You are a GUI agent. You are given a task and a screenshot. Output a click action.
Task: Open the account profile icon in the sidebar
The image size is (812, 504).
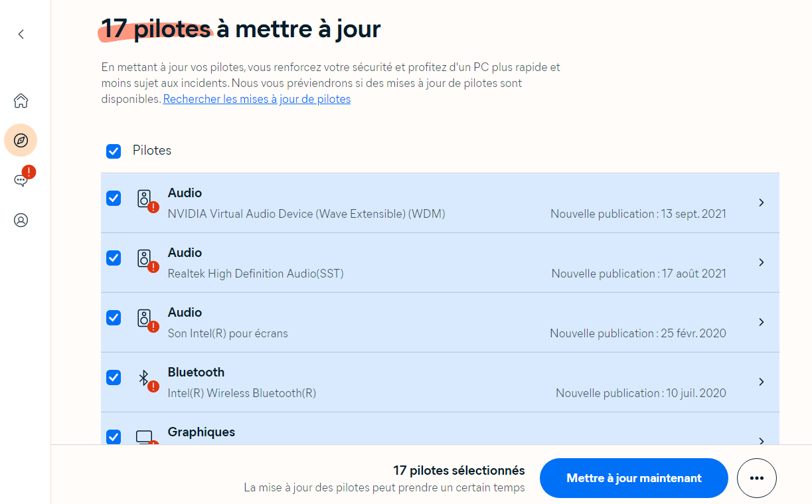[21, 220]
